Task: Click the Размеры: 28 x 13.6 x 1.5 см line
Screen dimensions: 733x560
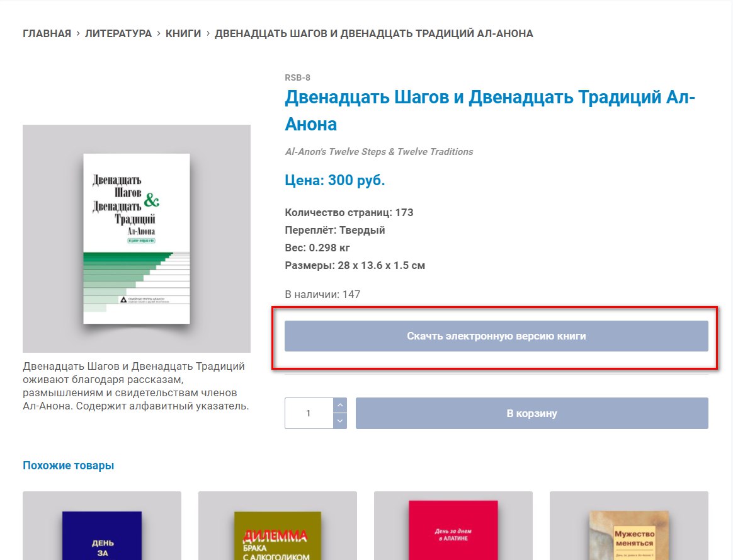Action: [355, 265]
